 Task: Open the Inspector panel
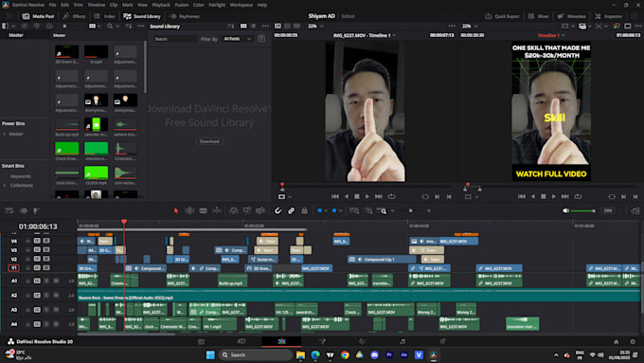pyautogui.click(x=609, y=16)
